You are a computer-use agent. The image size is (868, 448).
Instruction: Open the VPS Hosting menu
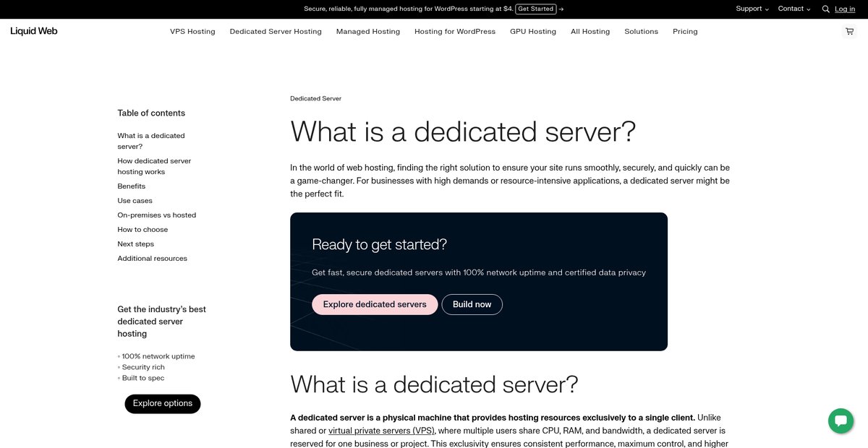tap(192, 32)
